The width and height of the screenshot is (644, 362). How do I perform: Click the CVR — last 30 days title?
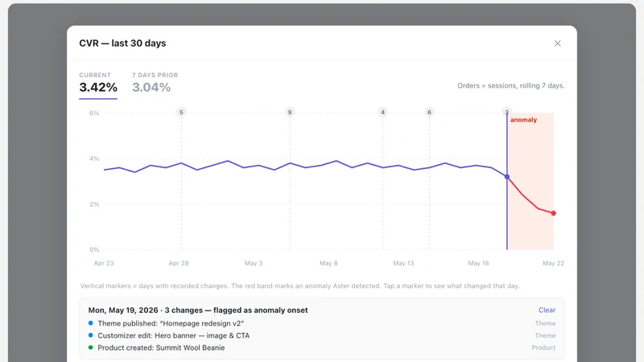(122, 43)
